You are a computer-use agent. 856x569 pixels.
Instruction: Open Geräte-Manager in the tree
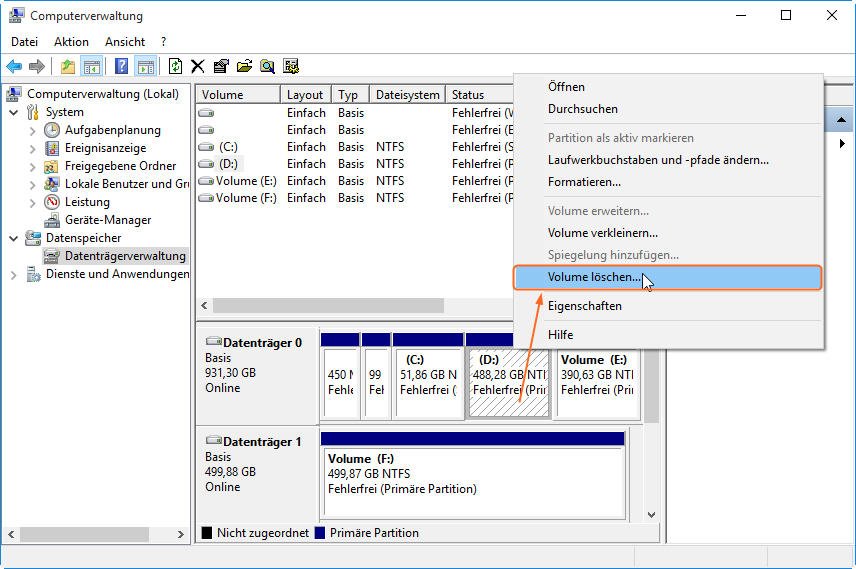(108, 220)
